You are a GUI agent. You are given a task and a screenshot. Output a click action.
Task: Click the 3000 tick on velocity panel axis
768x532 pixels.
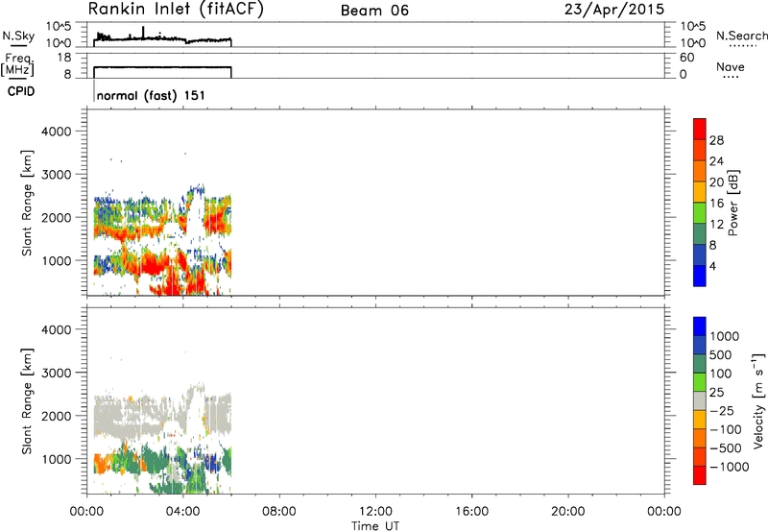[x=57, y=373]
